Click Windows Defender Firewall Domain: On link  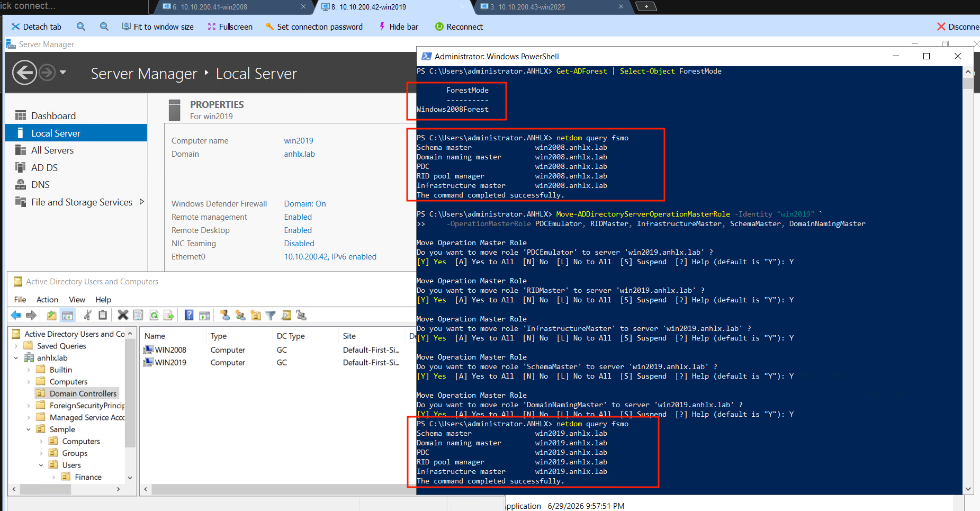point(305,204)
